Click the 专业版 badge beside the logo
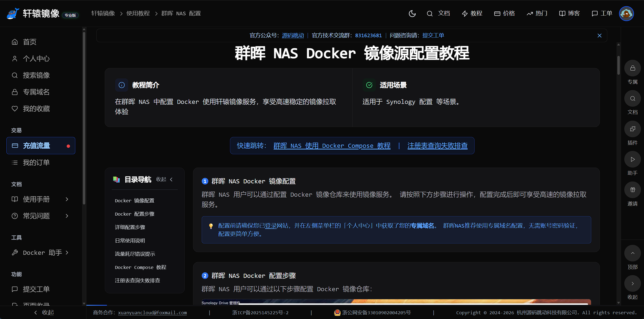The image size is (644, 319). 70,15
